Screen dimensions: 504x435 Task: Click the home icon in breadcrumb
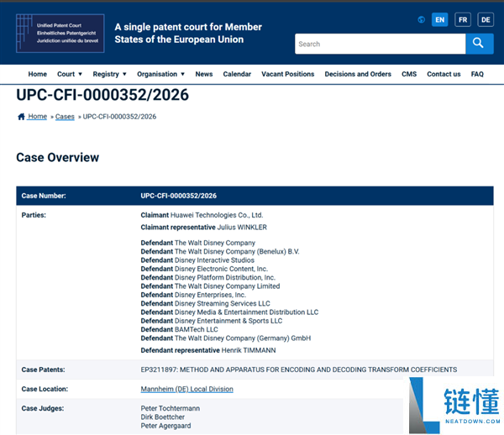[x=21, y=117]
